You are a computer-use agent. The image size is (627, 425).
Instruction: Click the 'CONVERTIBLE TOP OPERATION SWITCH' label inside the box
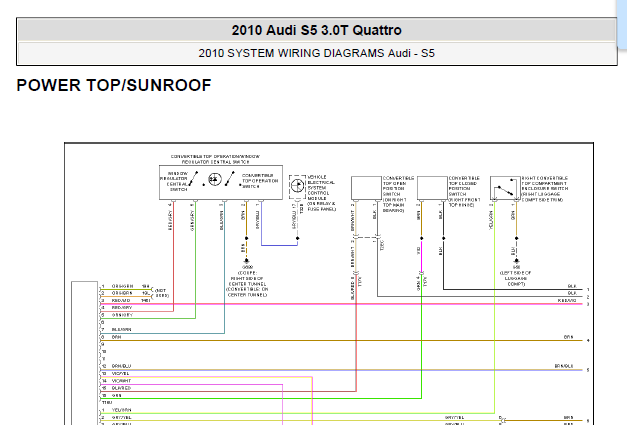pyautogui.click(x=260, y=181)
